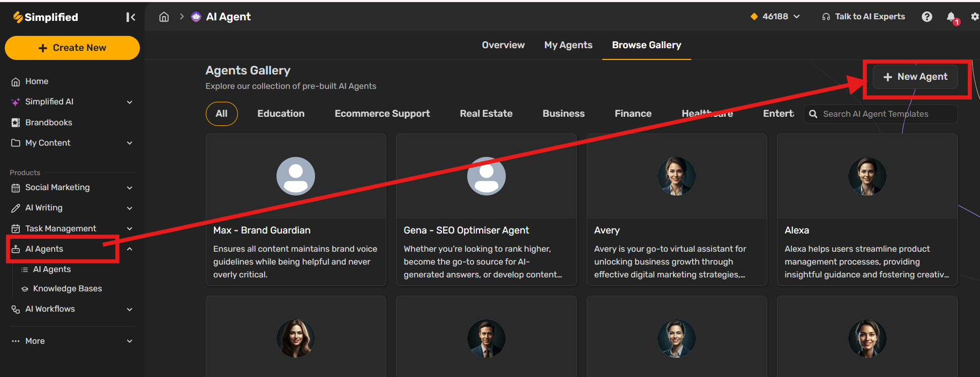Click the Create New button
Image resolution: width=980 pixels, height=377 pixels.
[x=72, y=48]
